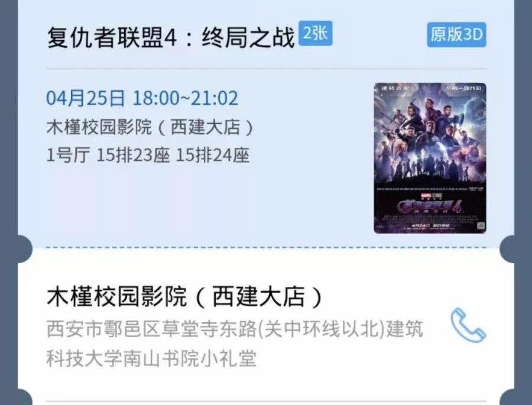The width and height of the screenshot is (532, 405).
Task: Click showtime 04月25日 18:00~21:02
Action: [142, 98]
